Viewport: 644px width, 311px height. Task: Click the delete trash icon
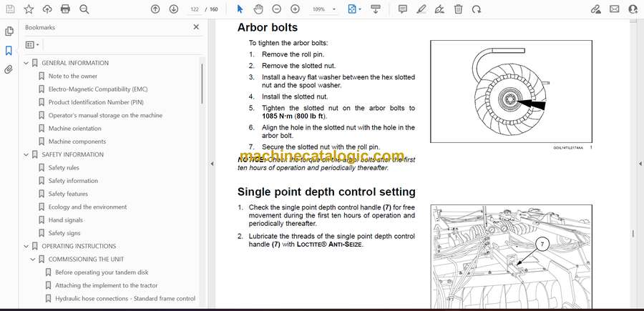[x=459, y=9]
